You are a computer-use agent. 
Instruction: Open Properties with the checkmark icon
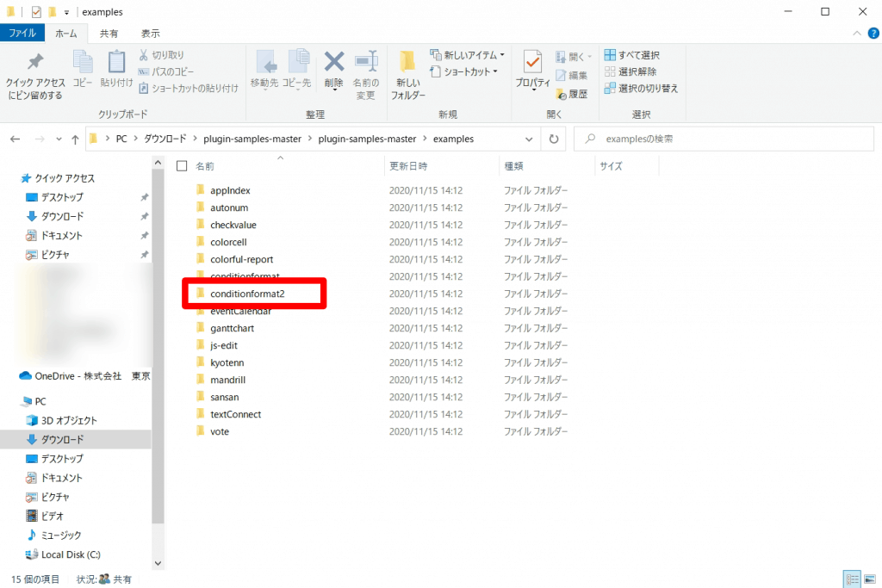point(532,64)
